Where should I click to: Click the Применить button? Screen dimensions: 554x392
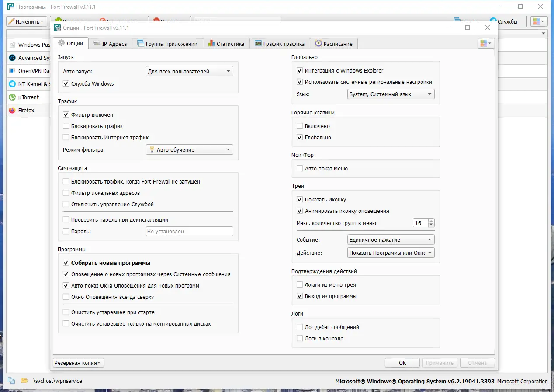coord(440,363)
